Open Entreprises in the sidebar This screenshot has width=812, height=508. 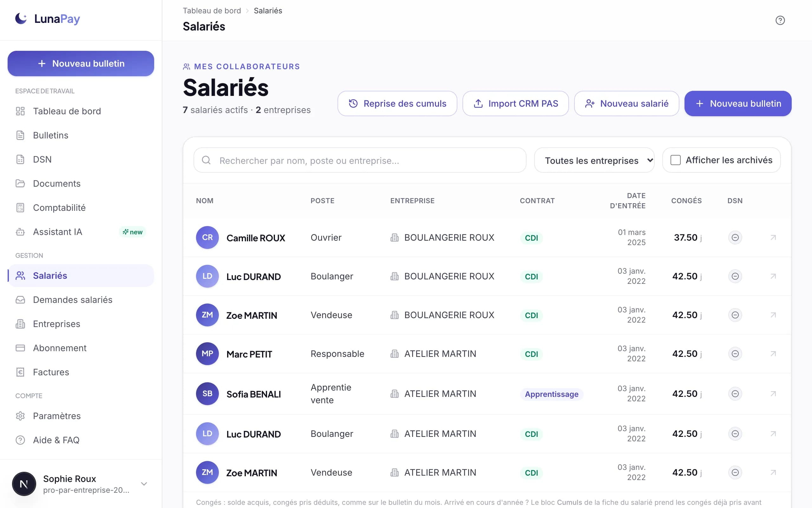point(81,324)
